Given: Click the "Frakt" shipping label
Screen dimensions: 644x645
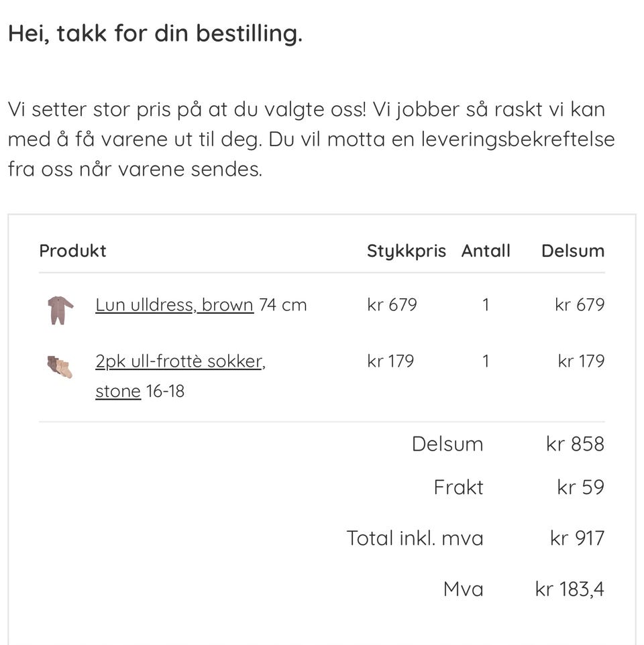Looking at the screenshot, I should point(458,487).
